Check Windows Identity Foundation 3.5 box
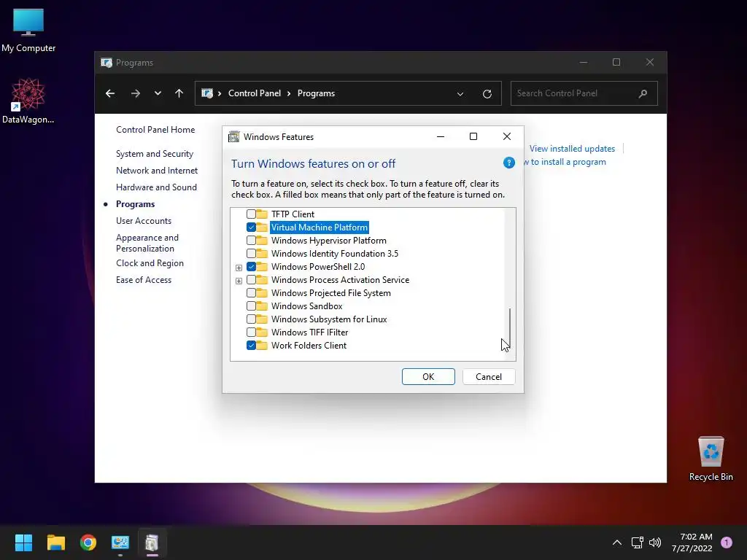 pos(251,253)
